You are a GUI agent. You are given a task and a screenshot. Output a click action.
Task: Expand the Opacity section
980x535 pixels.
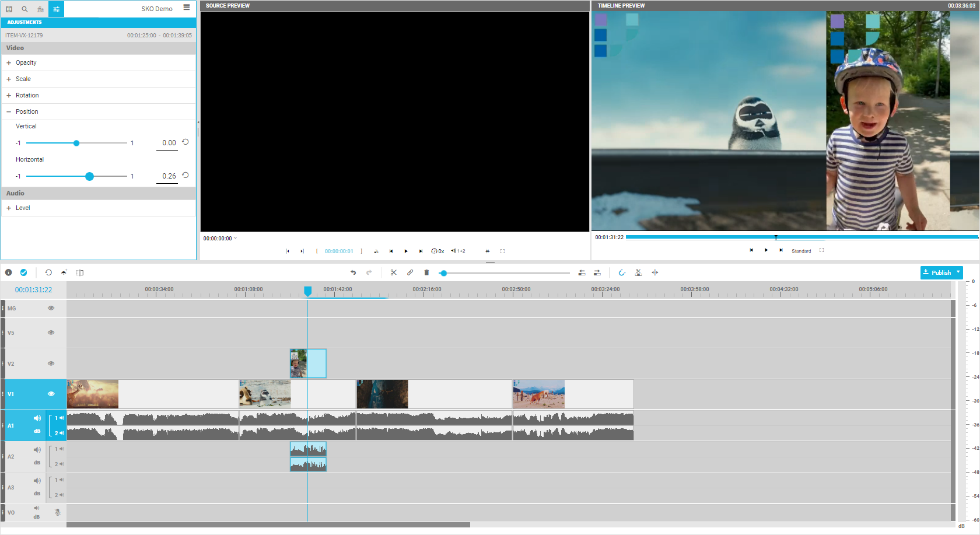coord(9,63)
